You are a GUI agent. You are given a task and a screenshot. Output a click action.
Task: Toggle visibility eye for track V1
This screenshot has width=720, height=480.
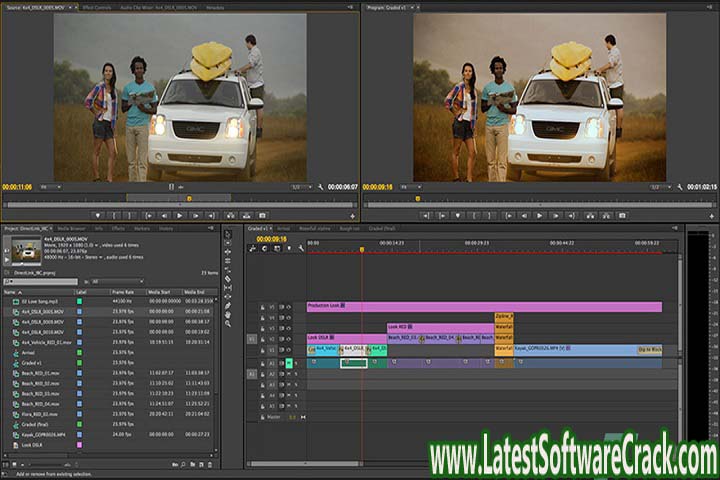click(288, 350)
